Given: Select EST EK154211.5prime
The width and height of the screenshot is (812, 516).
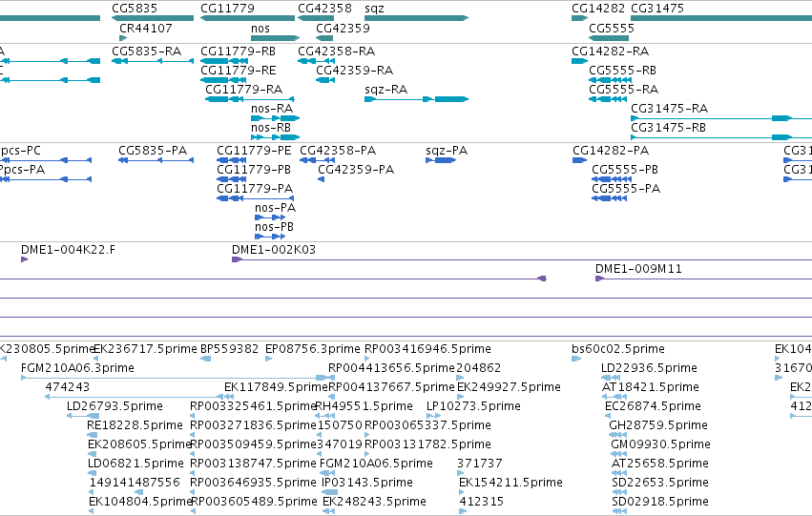Looking at the screenshot, I should [x=510, y=483].
